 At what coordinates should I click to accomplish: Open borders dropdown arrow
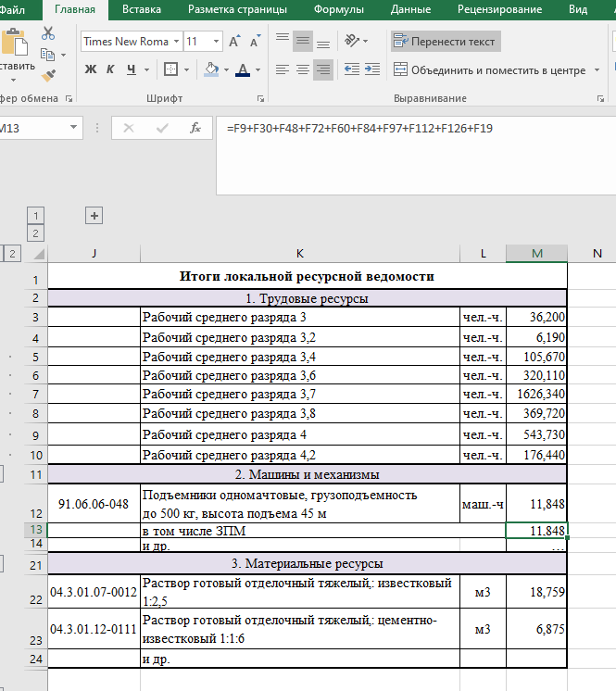pos(186,69)
